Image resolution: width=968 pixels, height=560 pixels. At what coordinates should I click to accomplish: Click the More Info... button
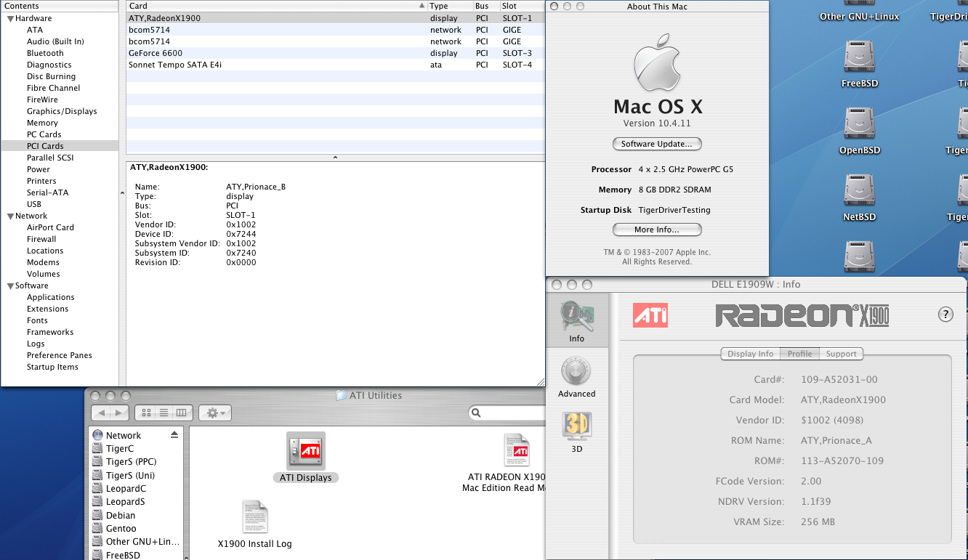[x=657, y=230]
